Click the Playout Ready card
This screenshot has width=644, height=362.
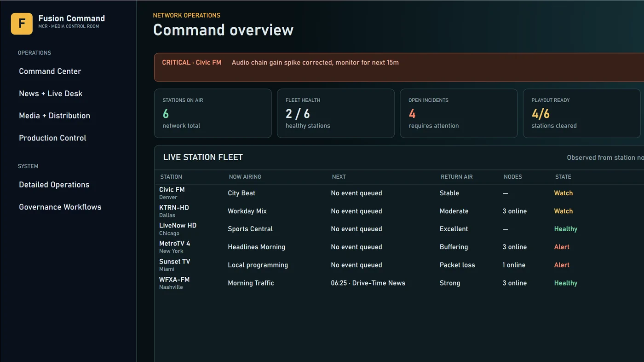[581, 113]
